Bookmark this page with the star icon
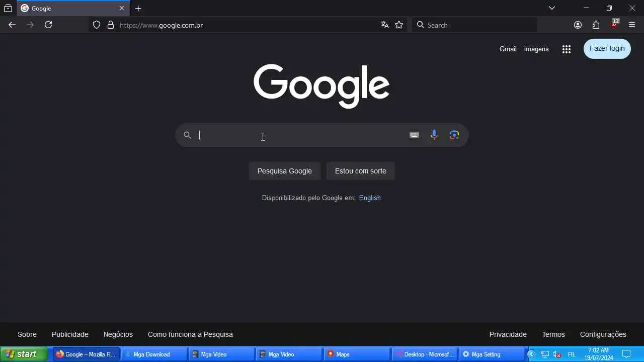The width and height of the screenshot is (644, 362). [x=399, y=25]
